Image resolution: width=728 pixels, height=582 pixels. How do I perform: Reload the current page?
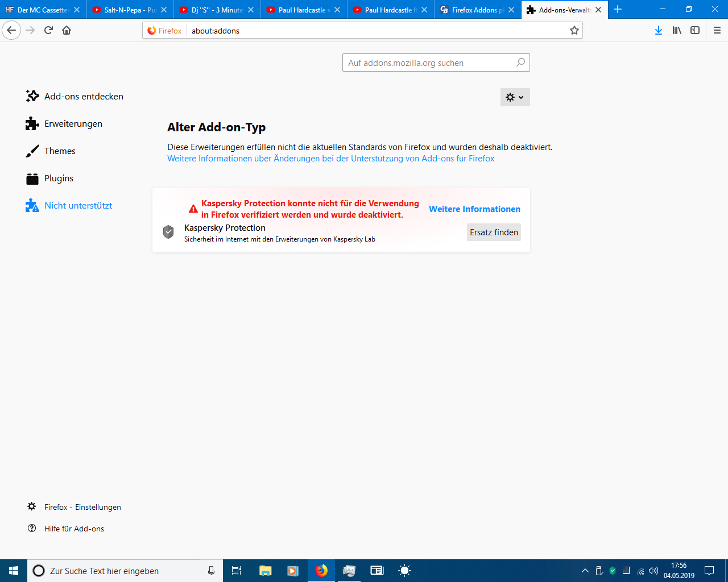[48, 30]
